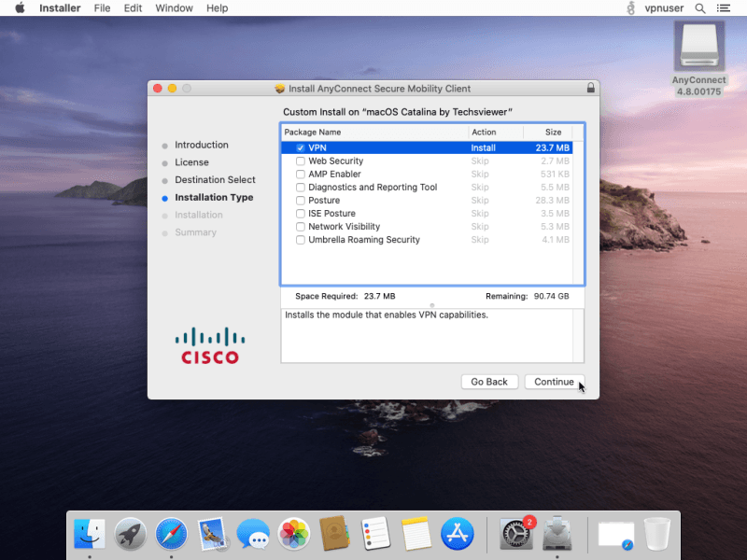This screenshot has width=747, height=560.
Task: Launch Launchpad from the Dock
Action: click(130, 533)
